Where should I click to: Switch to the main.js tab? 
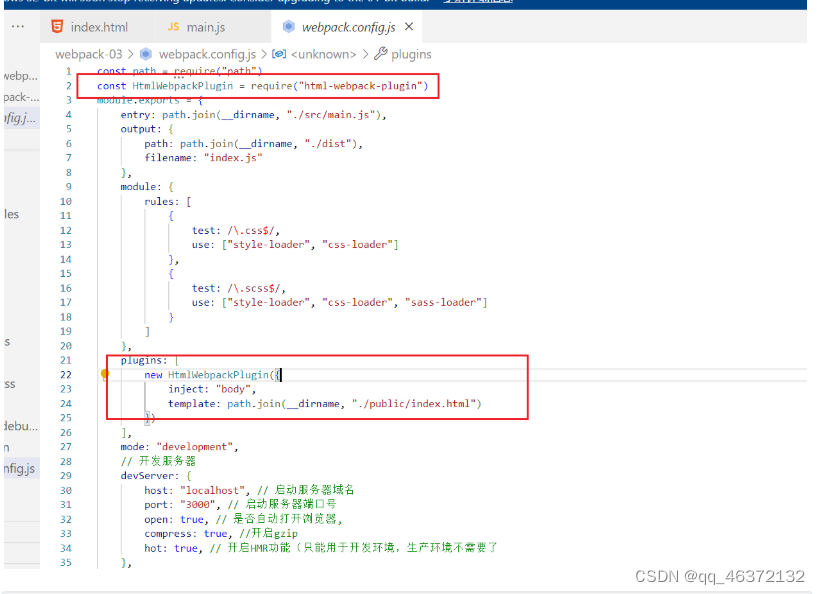pyautogui.click(x=206, y=27)
